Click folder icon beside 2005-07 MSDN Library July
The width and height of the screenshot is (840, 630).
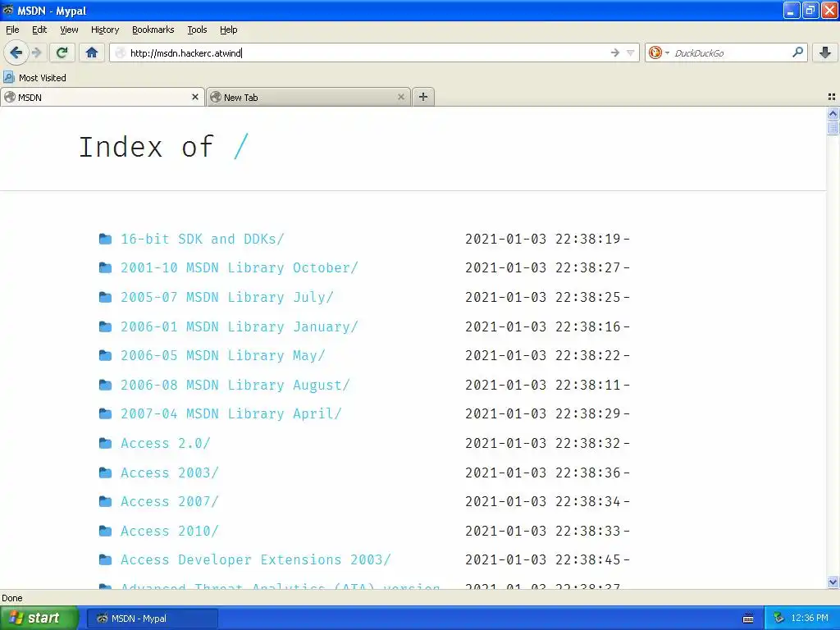[106, 297]
